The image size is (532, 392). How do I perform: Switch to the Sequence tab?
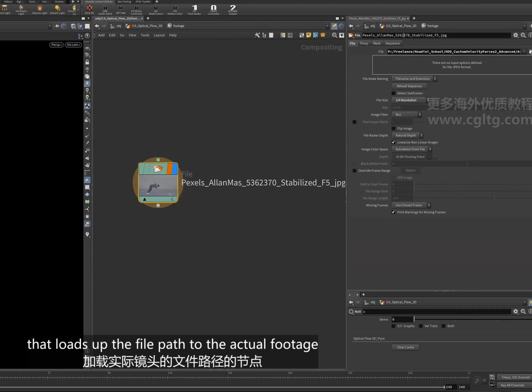392,44
